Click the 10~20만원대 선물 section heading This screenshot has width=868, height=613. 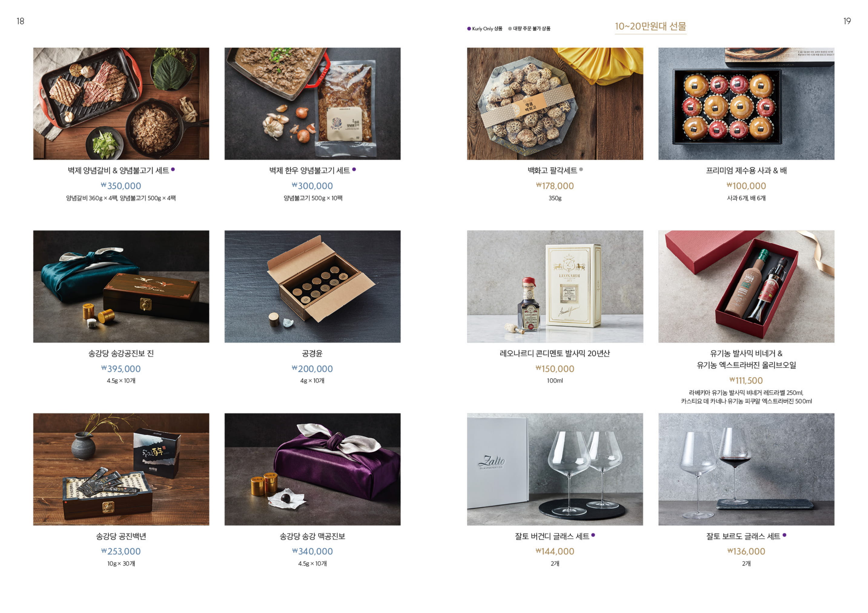[x=650, y=26]
